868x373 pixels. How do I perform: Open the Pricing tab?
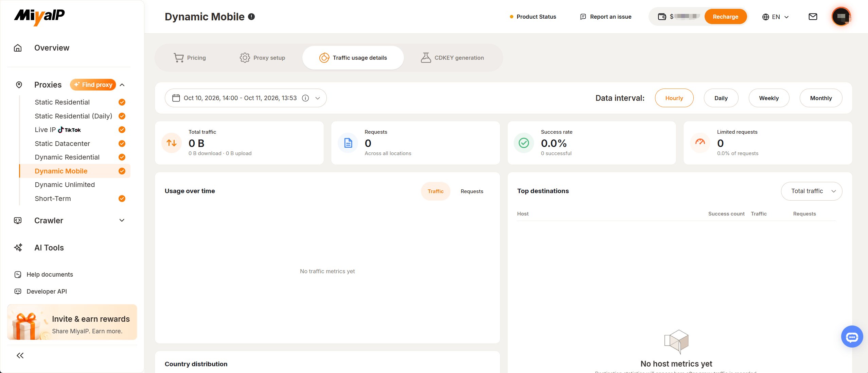190,58
